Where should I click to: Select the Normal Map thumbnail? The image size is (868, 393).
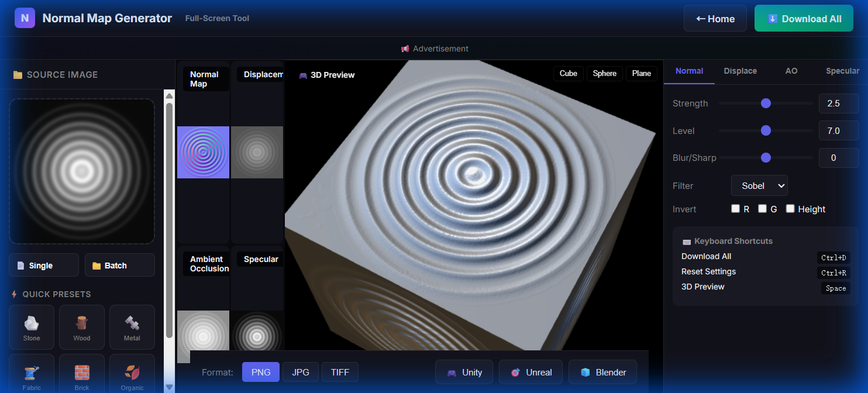203,152
